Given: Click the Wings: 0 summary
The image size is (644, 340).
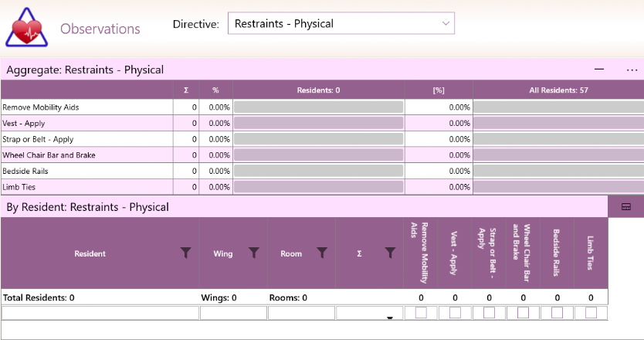Looking at the screenshot, I should (219, 297).
